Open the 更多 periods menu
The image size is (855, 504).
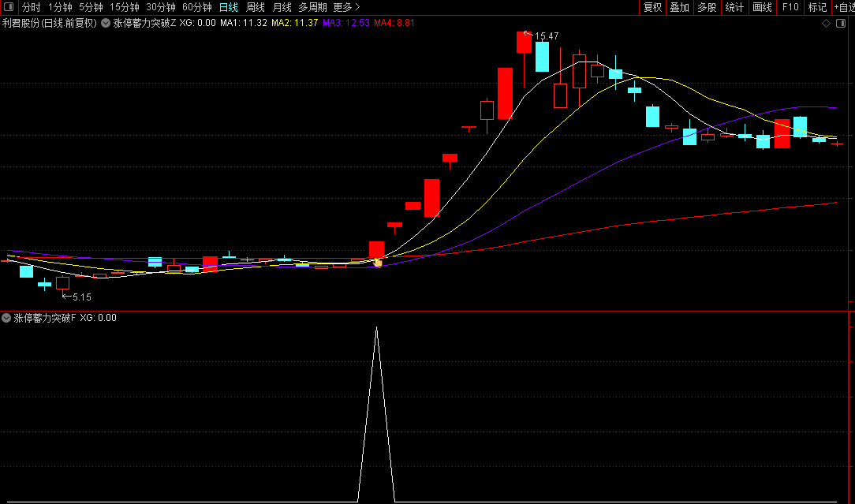click(346, 7)
